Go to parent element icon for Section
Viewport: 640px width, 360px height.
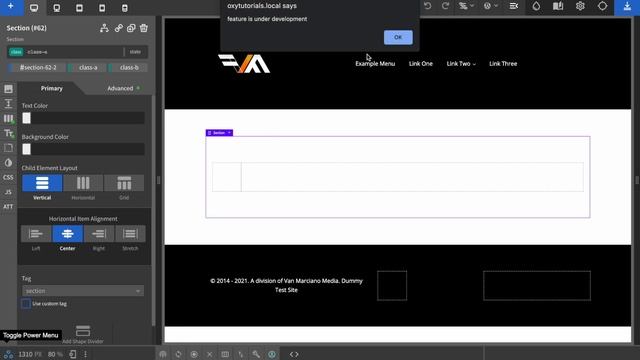pos(104,28)
